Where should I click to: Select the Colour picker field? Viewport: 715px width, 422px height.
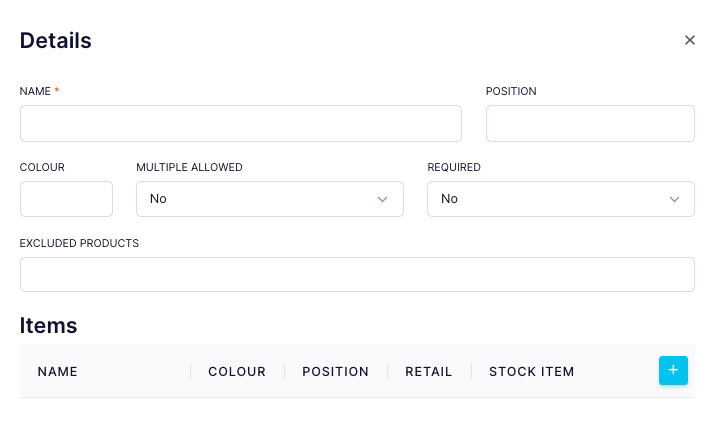[x=66, y=199]
